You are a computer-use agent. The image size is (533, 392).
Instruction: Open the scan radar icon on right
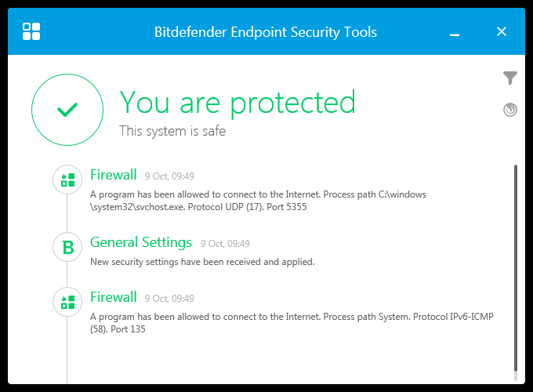510,110
